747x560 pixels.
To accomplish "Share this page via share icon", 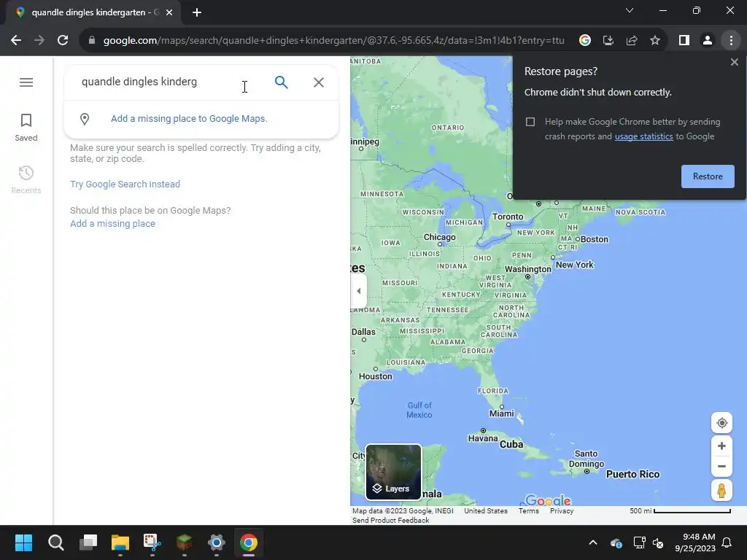I will [632, 41].
